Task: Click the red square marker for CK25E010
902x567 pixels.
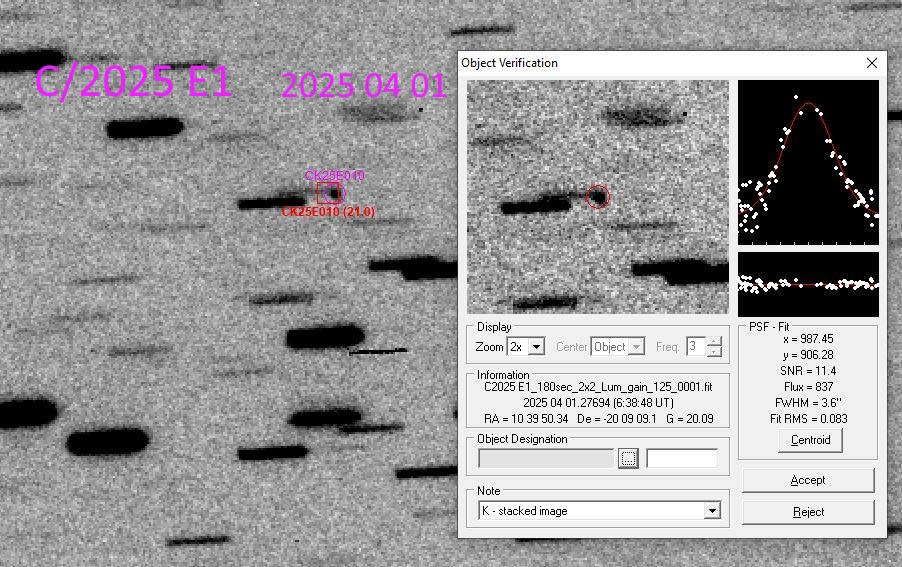Action: [x=329, y=193]
